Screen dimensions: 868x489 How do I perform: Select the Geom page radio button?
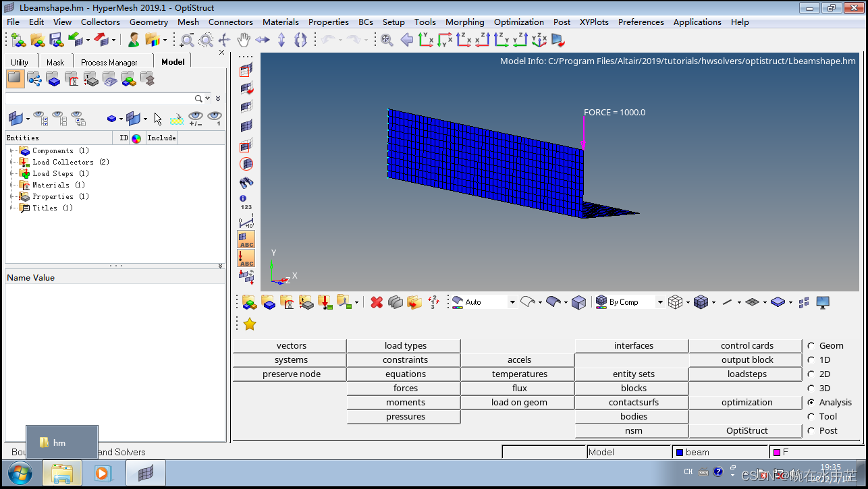click(x=811, y=346)
